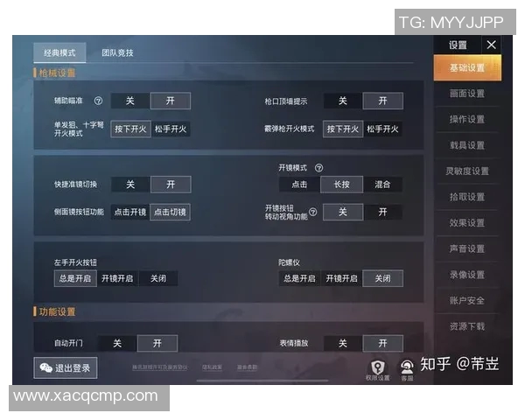Viewport: 525px width, 420px height.
Task: Open help for 辅助瞄准 setting
Action: [98, 101]
